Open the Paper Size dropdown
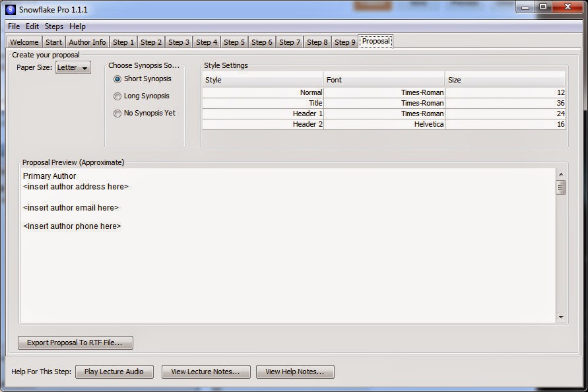Viewport: 588px width, 392px height. (x=73, y=67)
